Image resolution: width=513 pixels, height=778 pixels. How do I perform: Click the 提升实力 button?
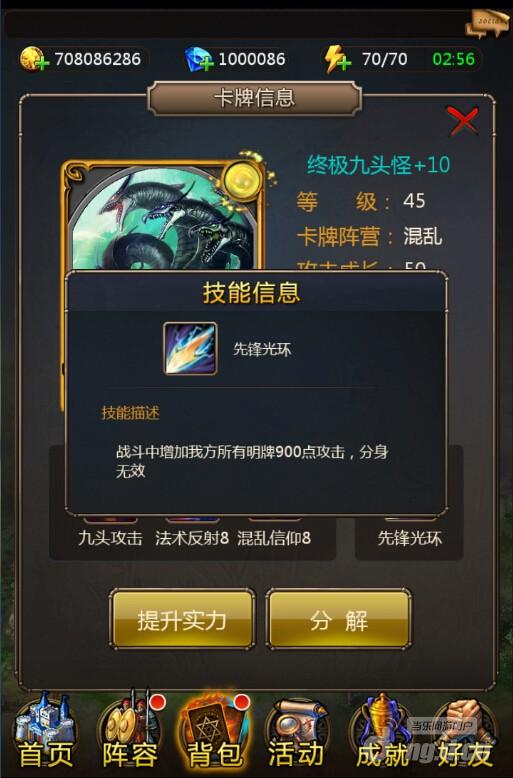point(182,619)
